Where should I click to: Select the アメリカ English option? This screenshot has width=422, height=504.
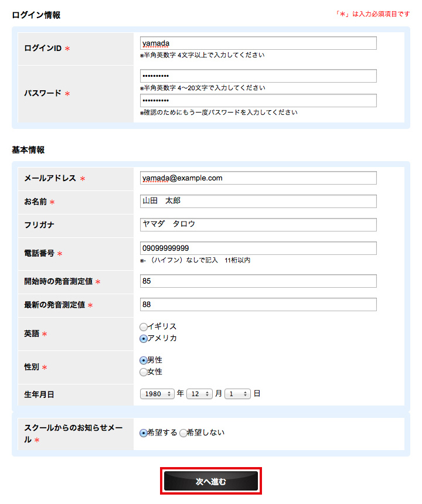click(x=144, y=339)
